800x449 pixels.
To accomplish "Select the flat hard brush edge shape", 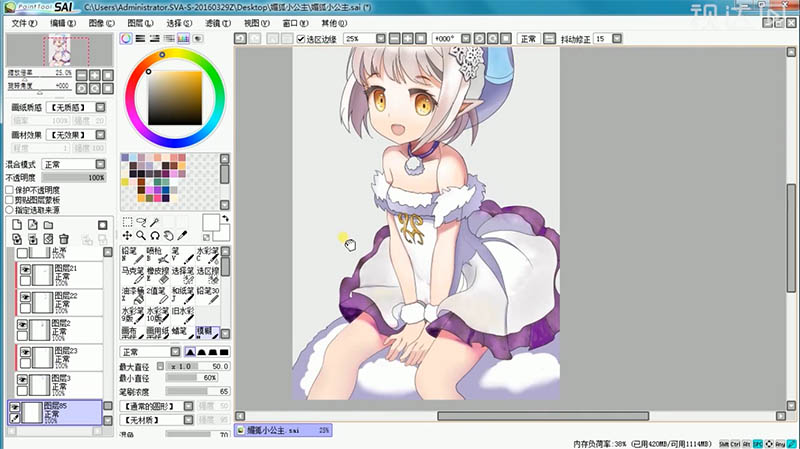I will click(224, 352).
